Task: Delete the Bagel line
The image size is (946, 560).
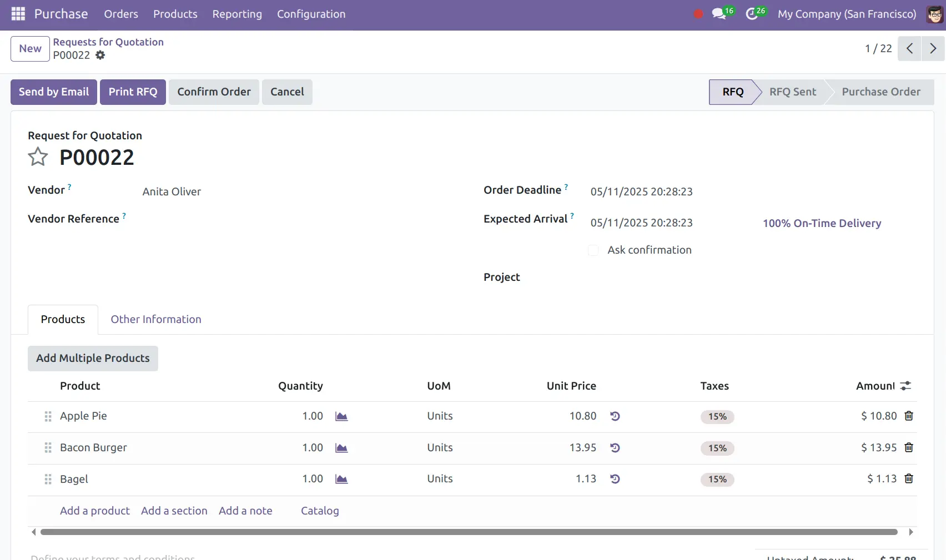Action: [x=909, y=478]
